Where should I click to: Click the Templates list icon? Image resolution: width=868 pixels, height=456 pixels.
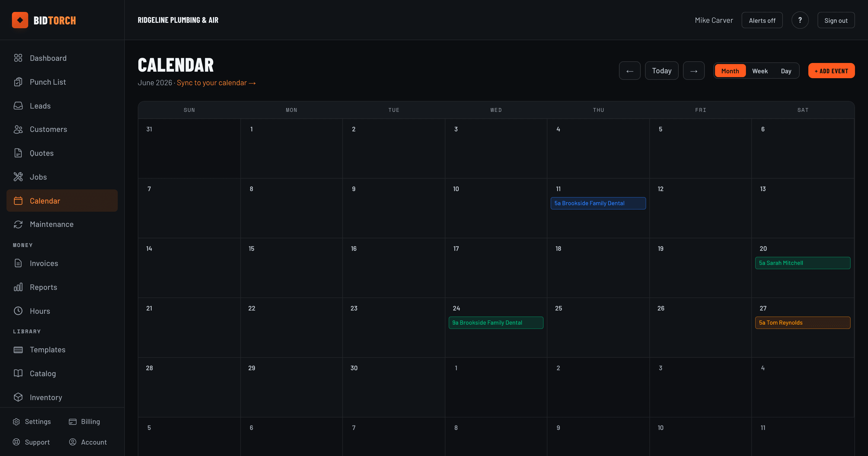coord(18,350)
